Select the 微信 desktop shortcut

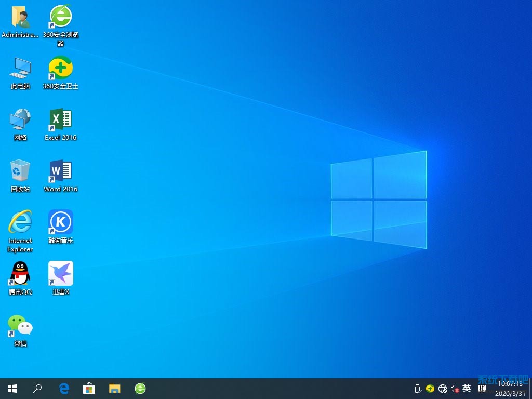tap(20, 325)
